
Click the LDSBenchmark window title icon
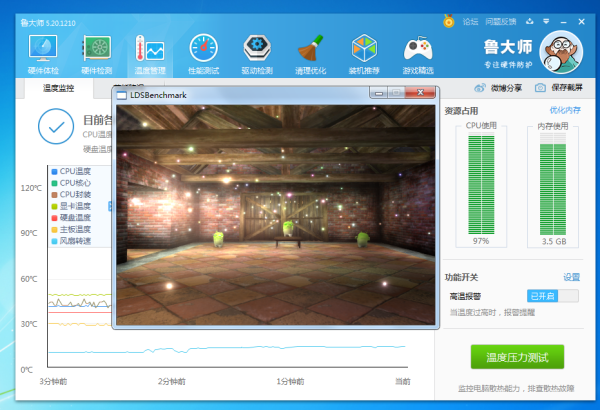coord(121,95)
